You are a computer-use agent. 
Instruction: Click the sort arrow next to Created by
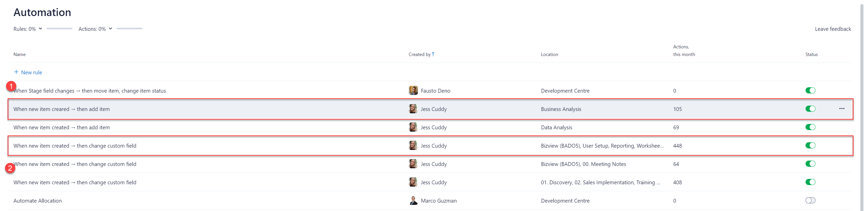tap(433, 54)
